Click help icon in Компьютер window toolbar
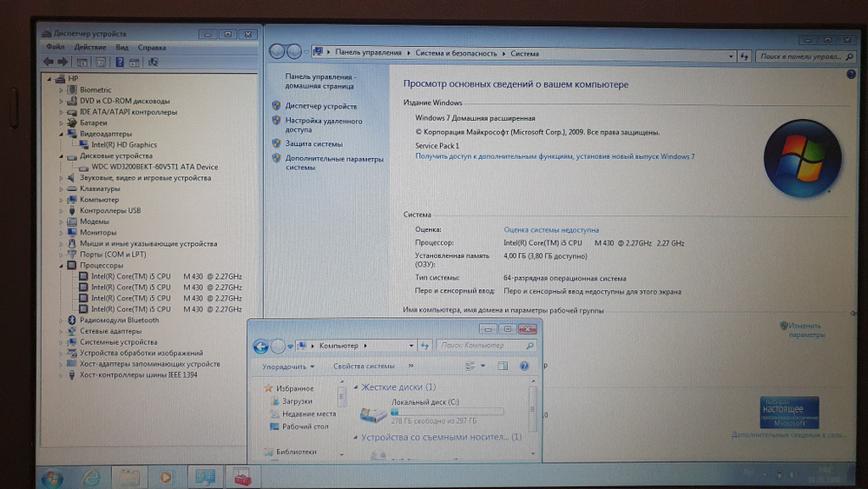The height and width of the screenshot is (489, 868). (523, 366)
